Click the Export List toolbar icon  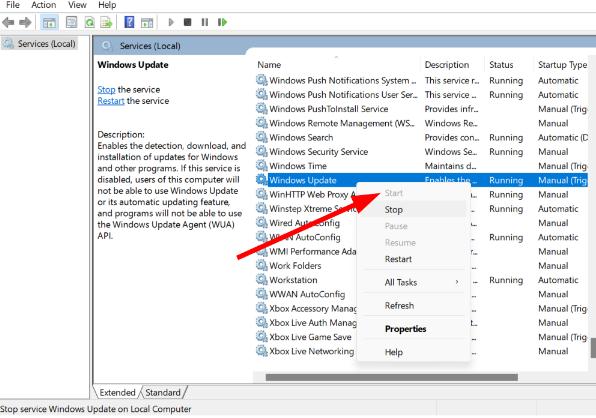(106, 22)
